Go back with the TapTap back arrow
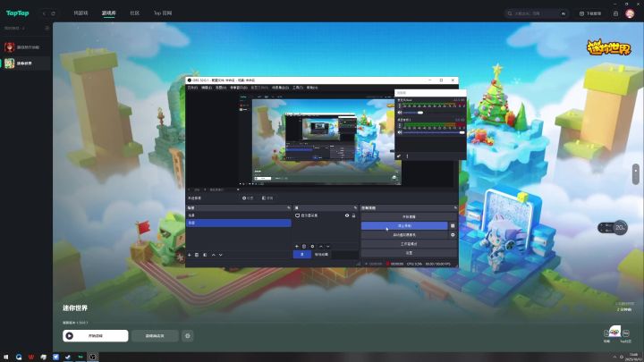The width and height of the screenshot is (644, 362). coord(45,13)
